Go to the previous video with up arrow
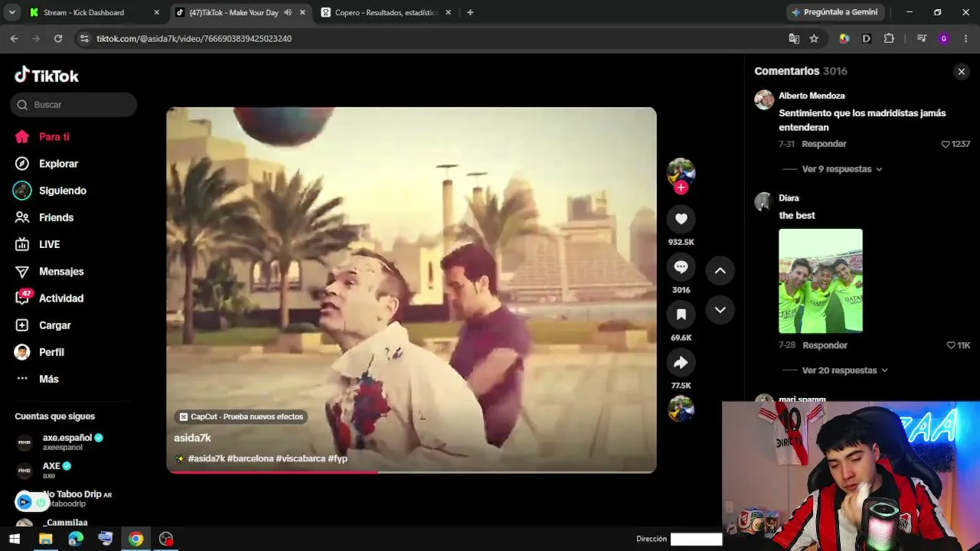 tap(720, 270)
